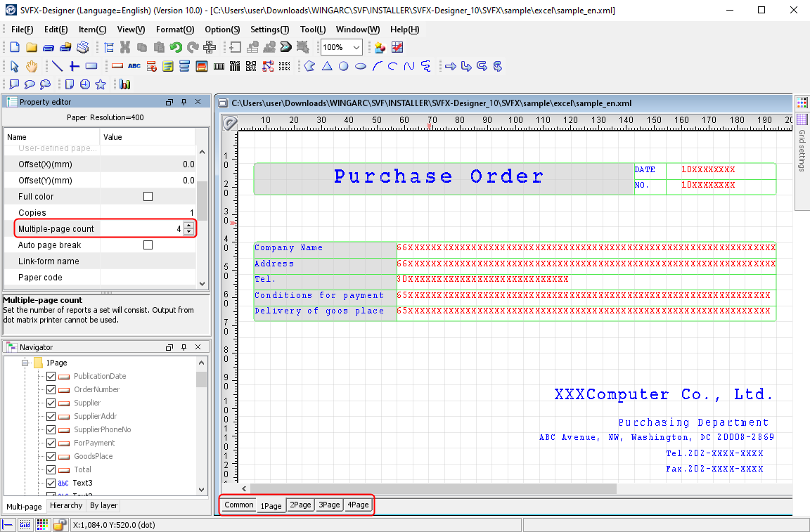Increase the Multiple-page count stepper
This screenshot has height=532, width=810.
(x=189, y=225)
